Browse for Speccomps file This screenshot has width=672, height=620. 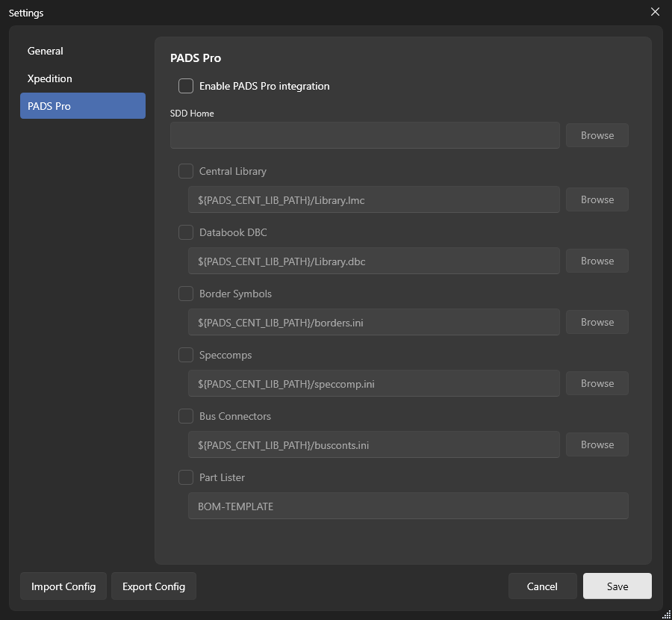point(597,384)
